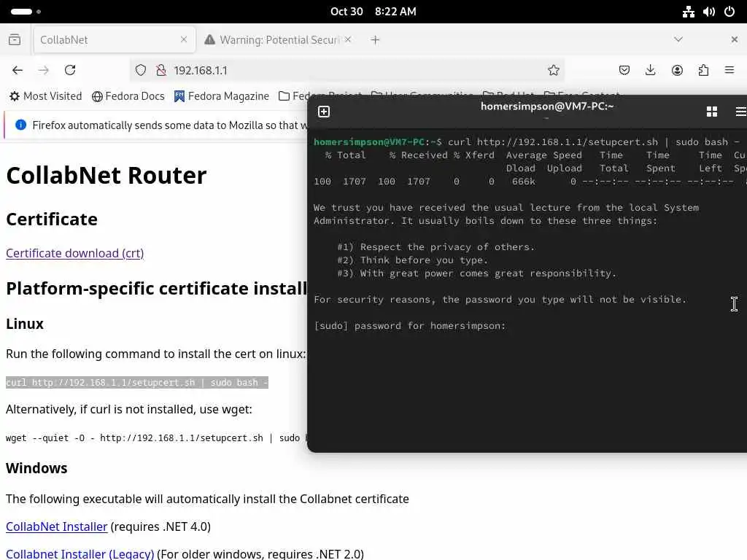Show insecure connection lock info
Image resolution: width=747 pixels, height=560 pixels.
161,71
